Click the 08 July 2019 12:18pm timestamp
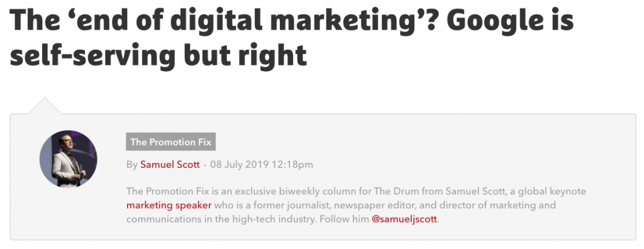644x249 pixels. click(262, 165)
